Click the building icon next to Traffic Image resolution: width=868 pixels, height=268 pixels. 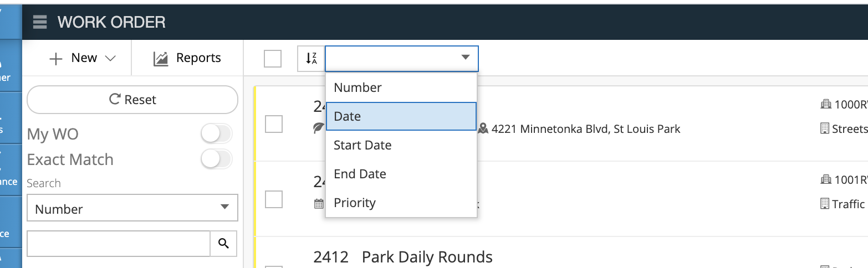[x=825, y=204]
